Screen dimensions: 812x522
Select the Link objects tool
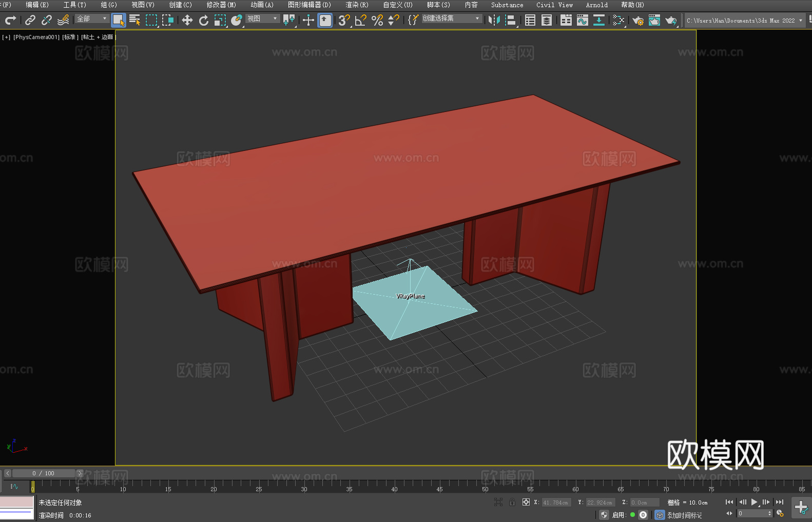[30, 20]
